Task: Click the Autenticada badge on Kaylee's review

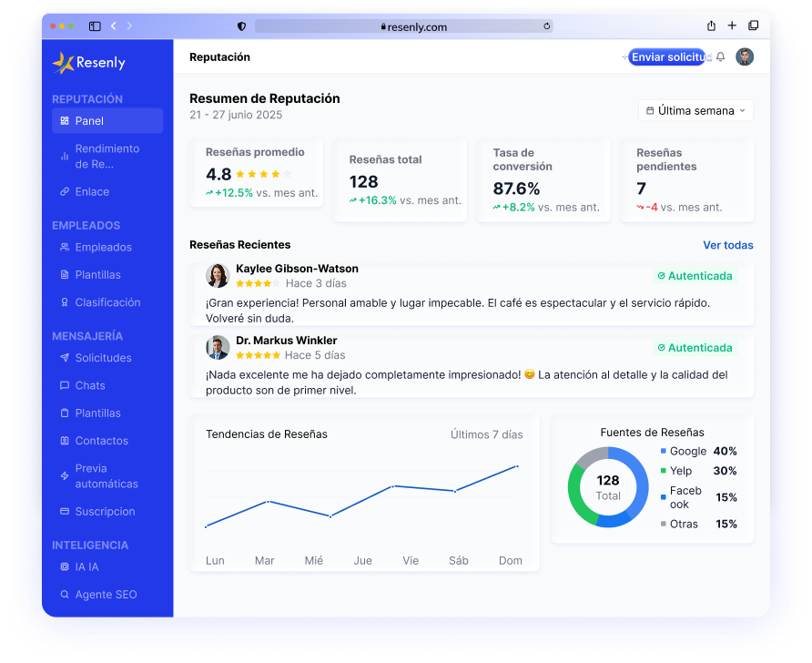Action: pos(695,276)
